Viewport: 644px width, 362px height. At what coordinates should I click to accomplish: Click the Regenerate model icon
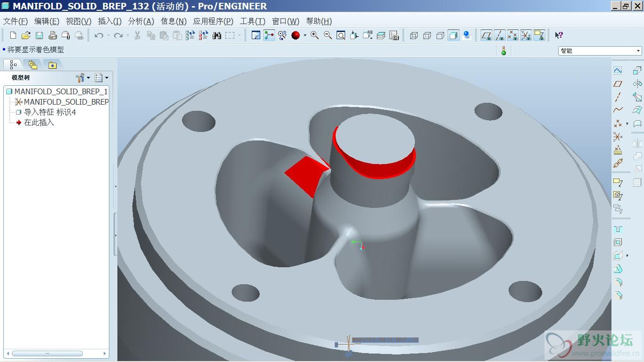(x=190, y=35)
